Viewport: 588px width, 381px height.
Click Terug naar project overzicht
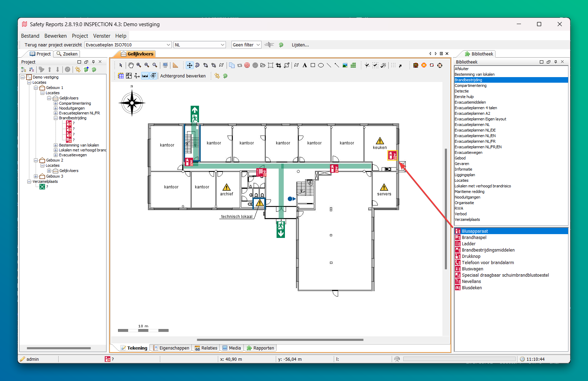[53, 45]
